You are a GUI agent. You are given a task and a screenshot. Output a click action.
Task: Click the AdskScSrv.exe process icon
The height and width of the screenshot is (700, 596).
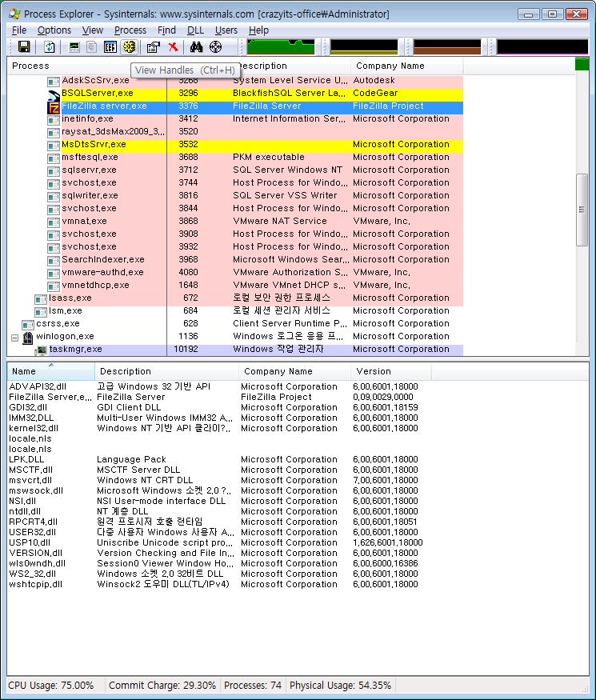(x=54, y=82)
